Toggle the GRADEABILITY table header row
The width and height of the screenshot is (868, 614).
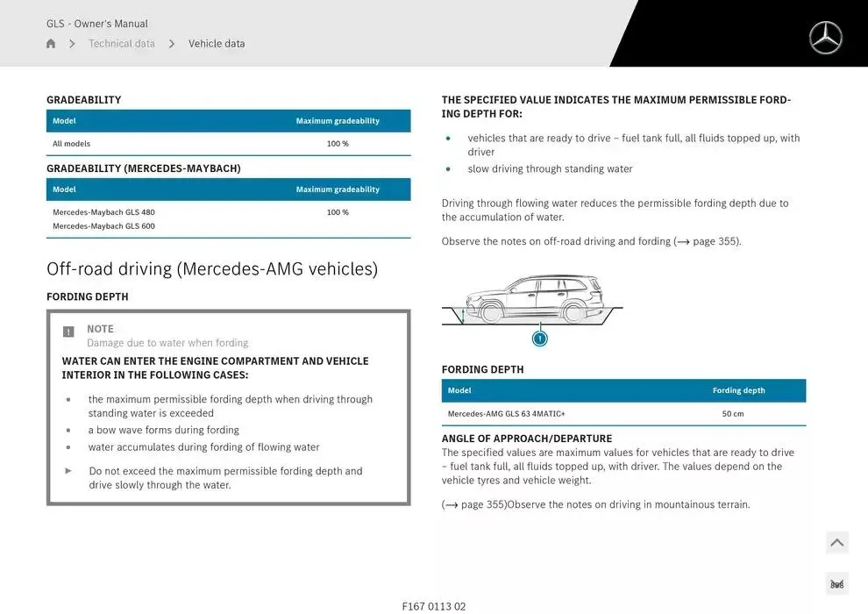pyautogui.click(x=228, y=120)
